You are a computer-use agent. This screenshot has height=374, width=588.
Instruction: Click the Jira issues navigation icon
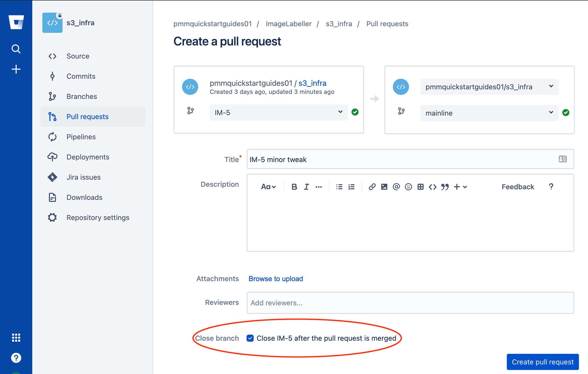coord(52,177)
